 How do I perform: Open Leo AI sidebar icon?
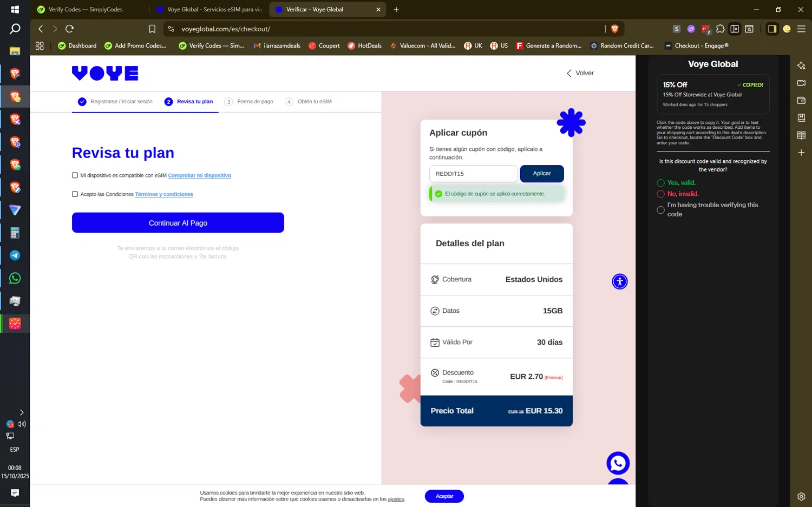tap(801, 65)
